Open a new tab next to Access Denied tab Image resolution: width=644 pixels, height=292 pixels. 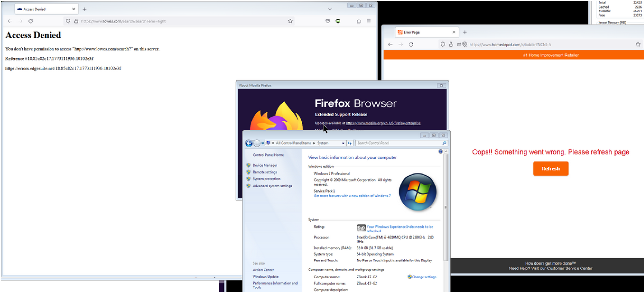pos(84,9)
